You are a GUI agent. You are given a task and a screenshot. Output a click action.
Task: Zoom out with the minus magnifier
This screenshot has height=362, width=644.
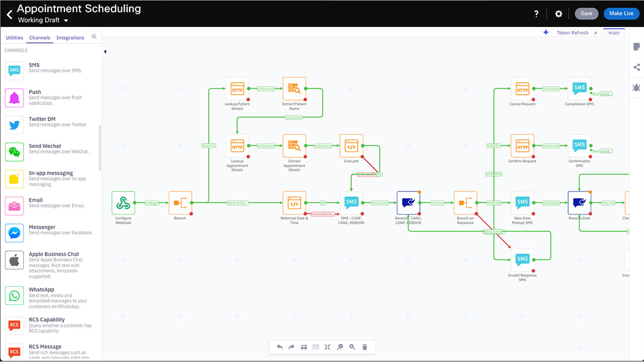340,347
